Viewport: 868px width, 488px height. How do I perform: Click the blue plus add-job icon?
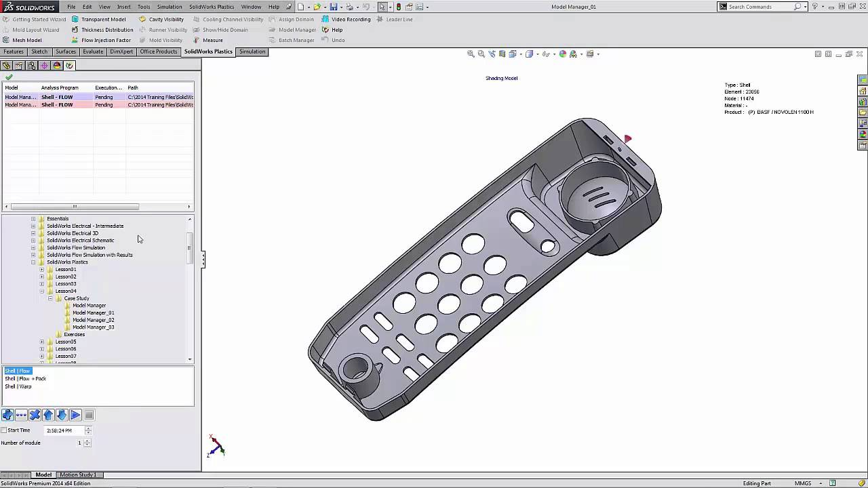coord(7,415)
